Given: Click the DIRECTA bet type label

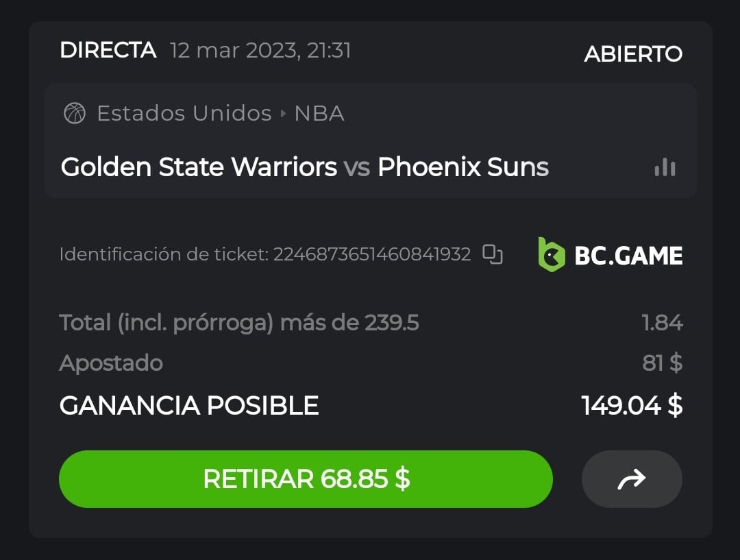Looking at the screenshot, I should click(108, 50).
